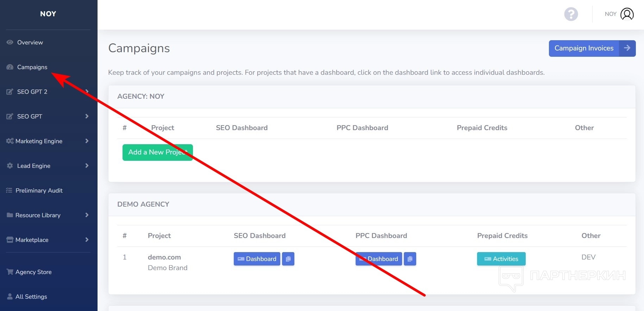Image resolution: width=644 pixels, height=311 pixels.
Task: Open the Activities button for demo.com
Action: pos(501,259)
